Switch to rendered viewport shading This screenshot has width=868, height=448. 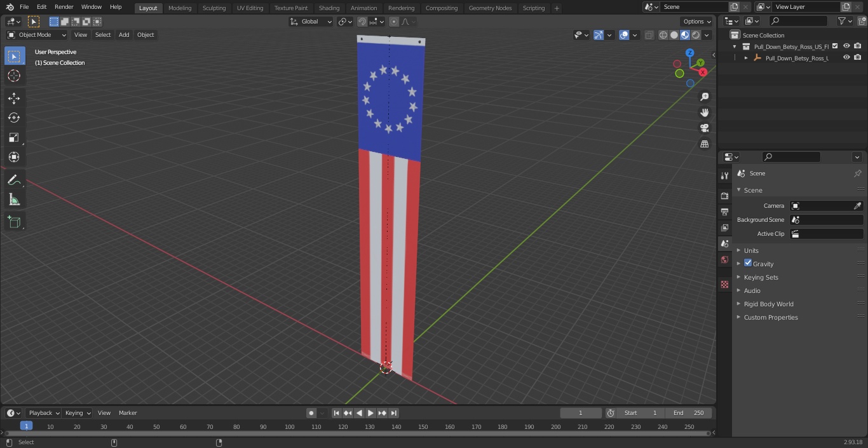click(696, 35)
